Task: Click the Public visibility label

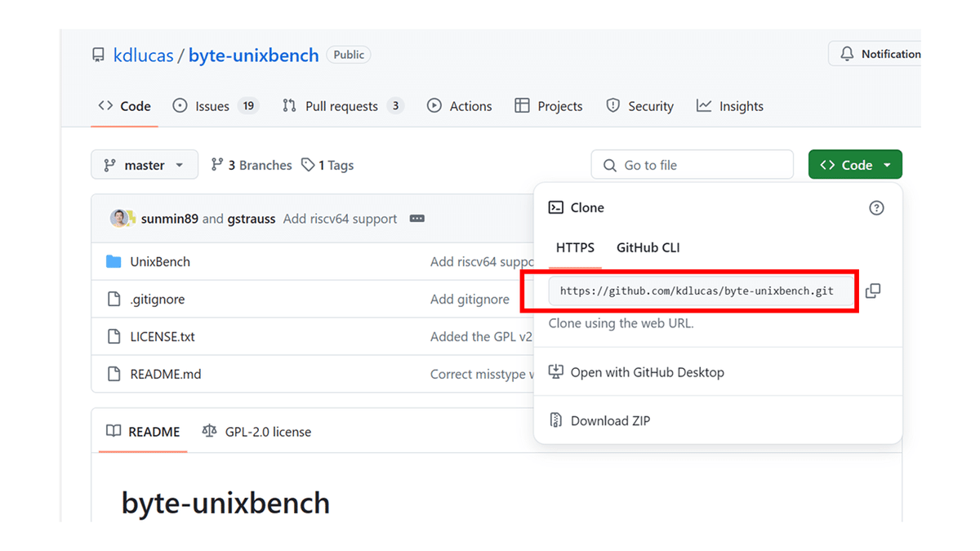Action: click(x=349, y=55)
